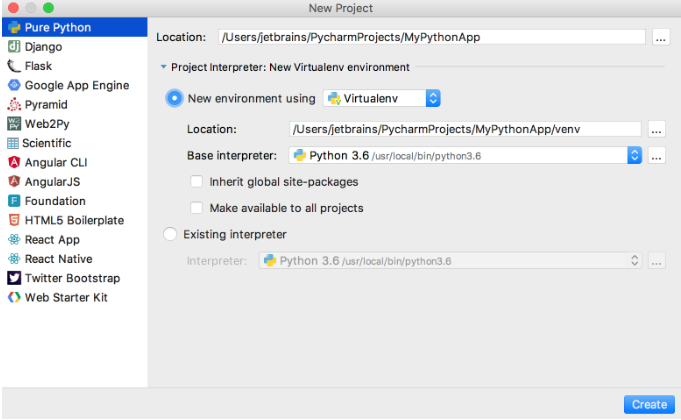Choose the Web Starter Kit icon
The width and height of the screenshot is (681, 420).
[x=14, y=298]
